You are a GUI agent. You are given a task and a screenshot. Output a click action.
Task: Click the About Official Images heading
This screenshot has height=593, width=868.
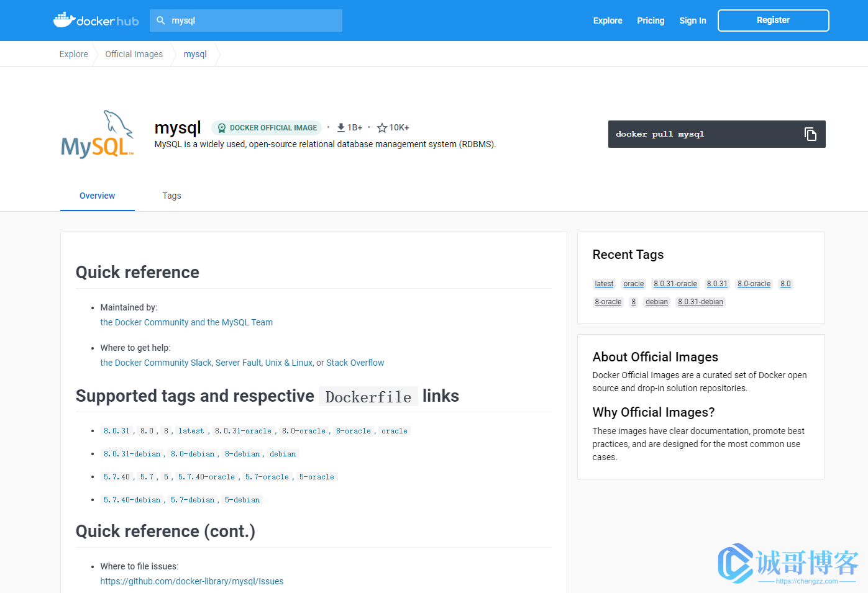(x=656, y=357)
